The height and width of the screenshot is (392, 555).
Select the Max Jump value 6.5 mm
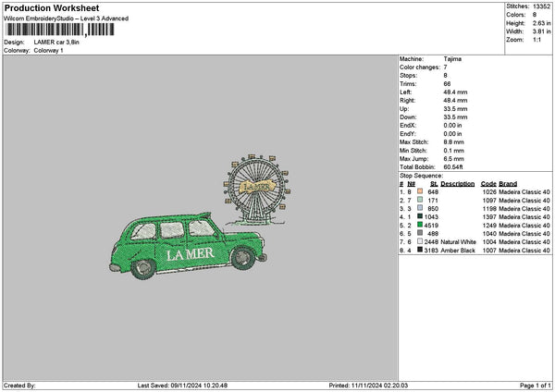click(454, 159)
